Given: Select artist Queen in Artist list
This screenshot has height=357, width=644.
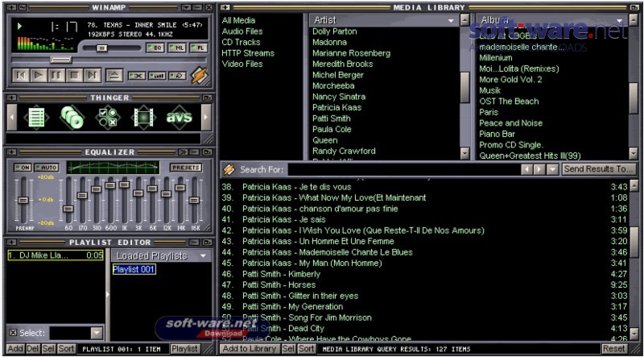Looking at the screenshot, I should 325,140.
